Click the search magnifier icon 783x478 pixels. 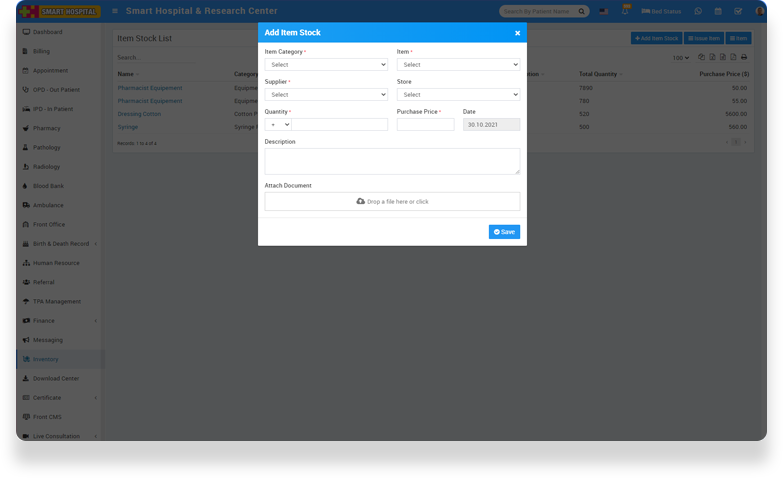click(x=582, y=12)
